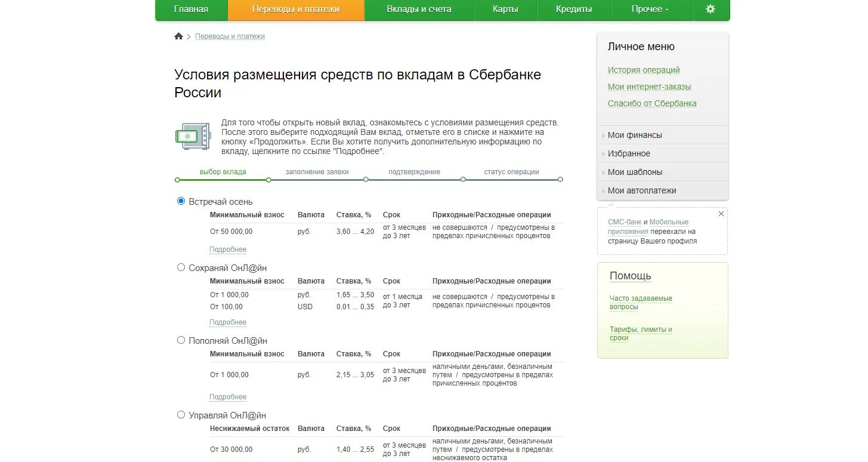Open Часто задаваемые вопросы help link
This screenshot has height=462, width=868.
tap(641, 303)
